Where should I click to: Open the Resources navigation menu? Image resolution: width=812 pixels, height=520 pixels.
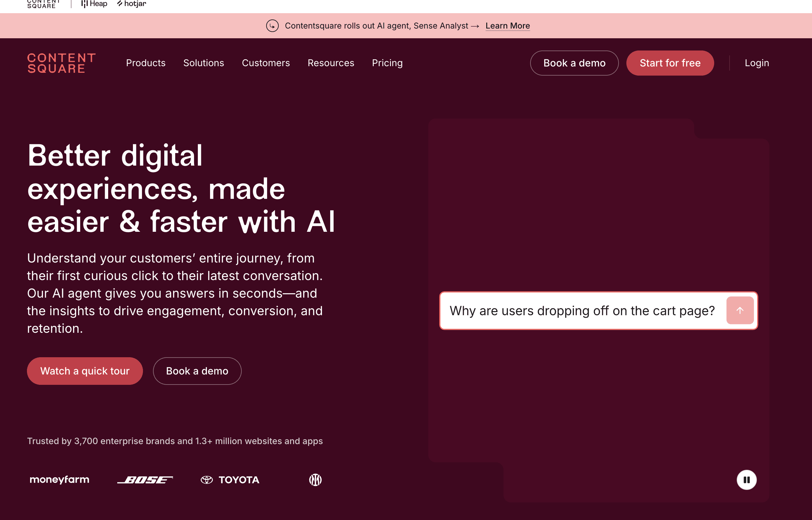(331, 63)
